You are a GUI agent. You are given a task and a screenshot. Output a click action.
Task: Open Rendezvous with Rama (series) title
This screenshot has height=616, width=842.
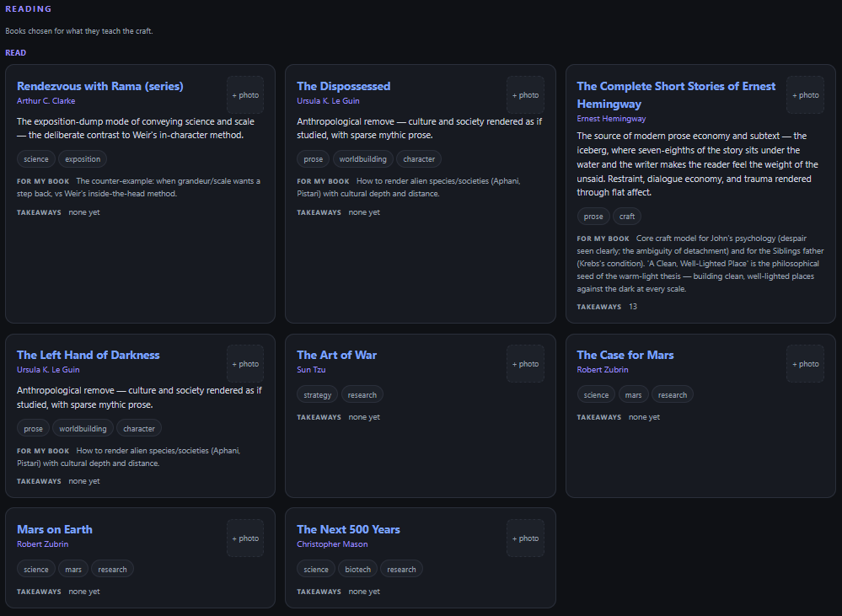tap(100, 86)
